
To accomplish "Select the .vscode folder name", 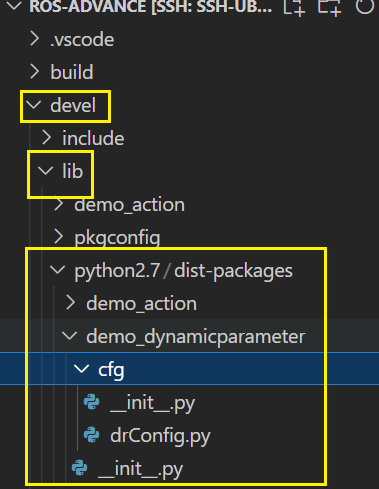I will click(82, 40).
